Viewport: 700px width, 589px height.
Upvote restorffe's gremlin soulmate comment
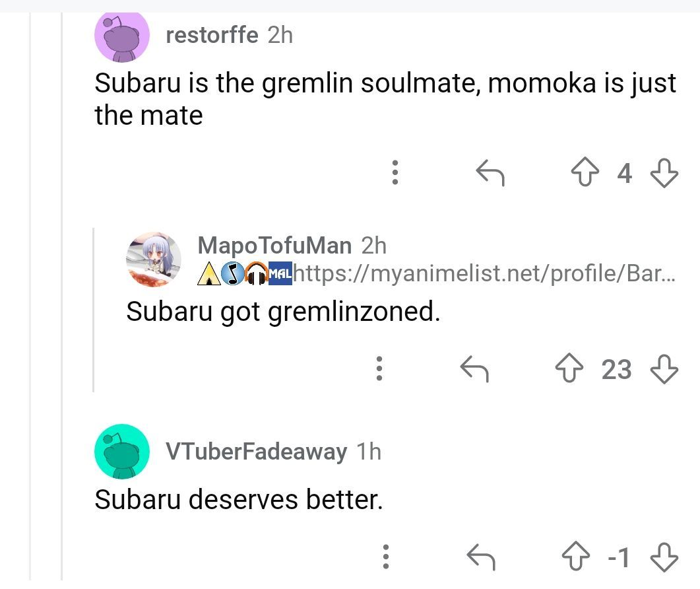(x=585, y=174)
